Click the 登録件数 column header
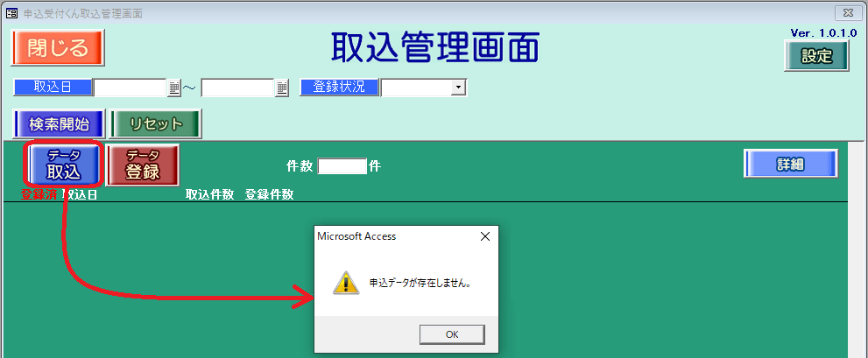868x358 pixels. 270,195
